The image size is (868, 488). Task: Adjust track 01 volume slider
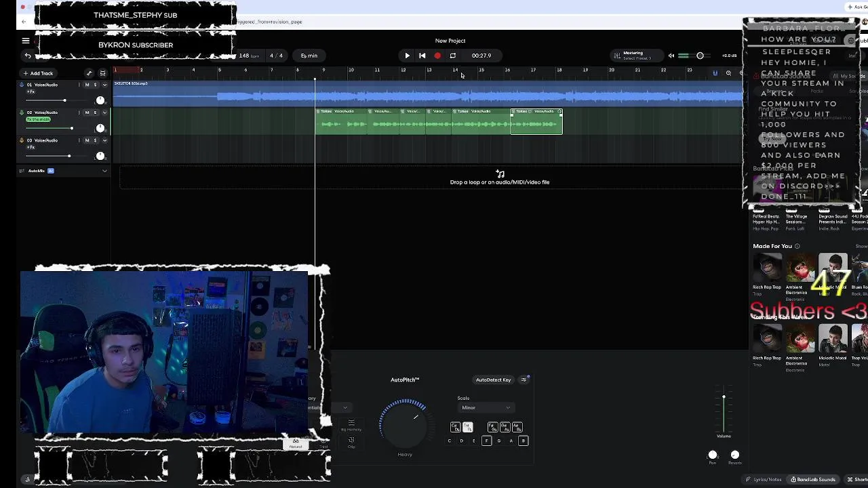[x=65, y=100]
